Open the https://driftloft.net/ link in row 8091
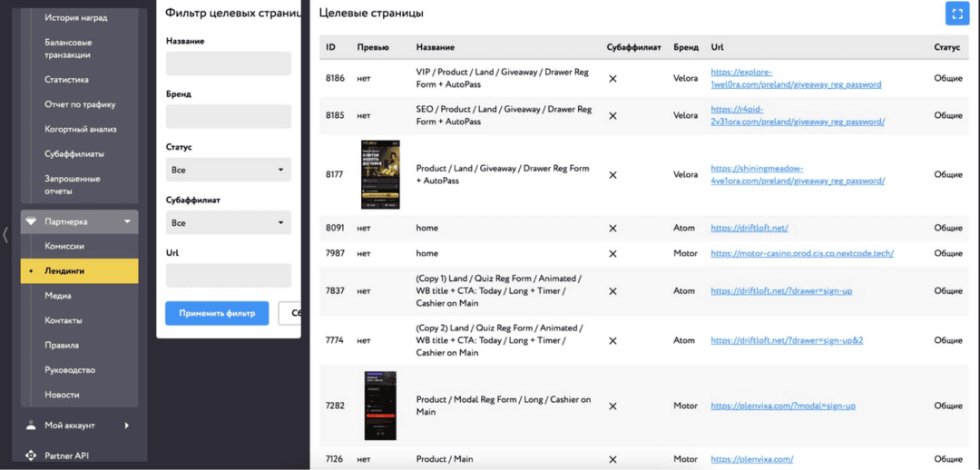This screenshot has height=470, width=980. click(750, 228)
